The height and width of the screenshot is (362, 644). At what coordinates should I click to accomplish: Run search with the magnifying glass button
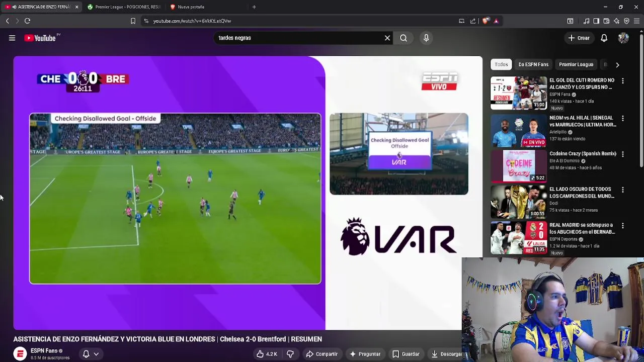[404, 38]
